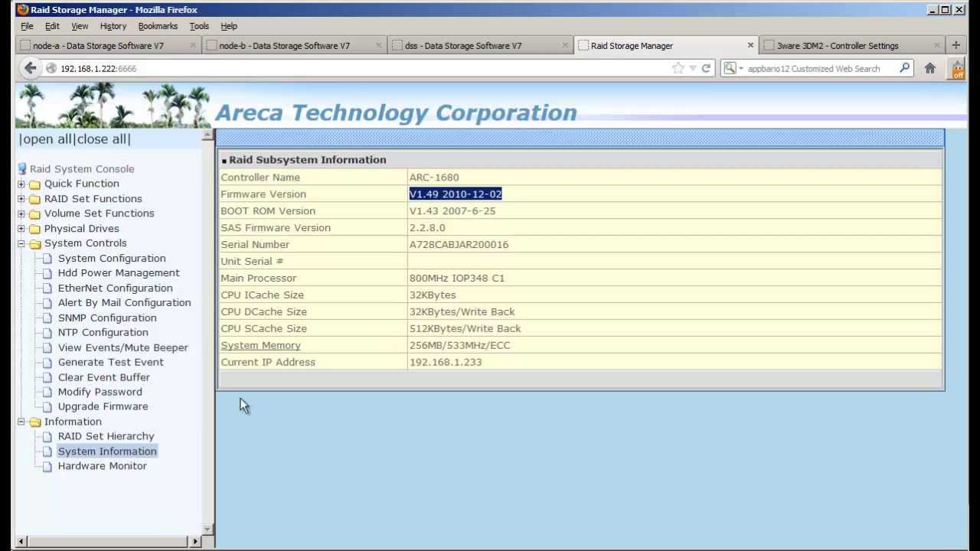Open the search engine dropdown arrow
Viewport: 980px width, 551px height.
[x=741, y=69]
